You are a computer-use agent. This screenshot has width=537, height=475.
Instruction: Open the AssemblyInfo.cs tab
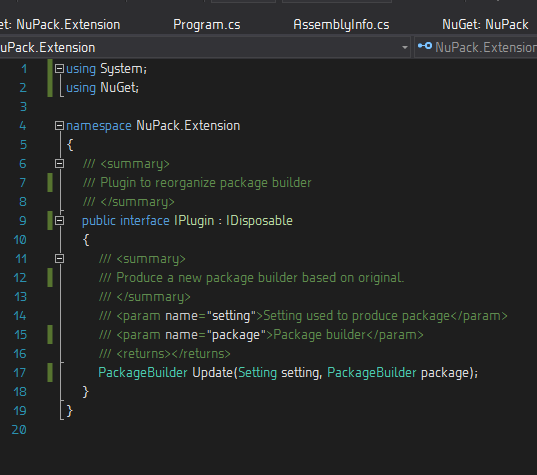[341, 25]
